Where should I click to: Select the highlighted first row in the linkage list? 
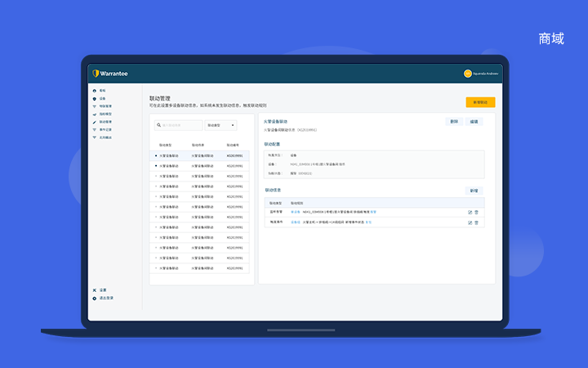[x=199, y=155]
